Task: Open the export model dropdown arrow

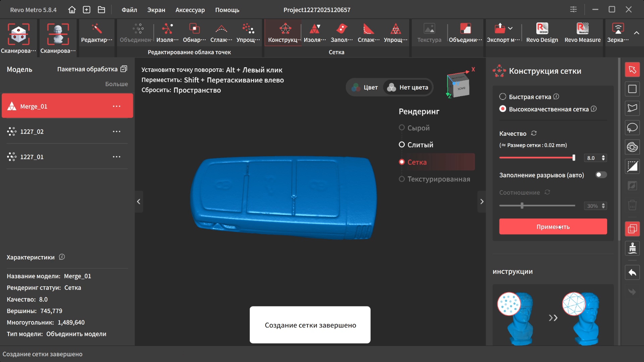Action: 510,28
